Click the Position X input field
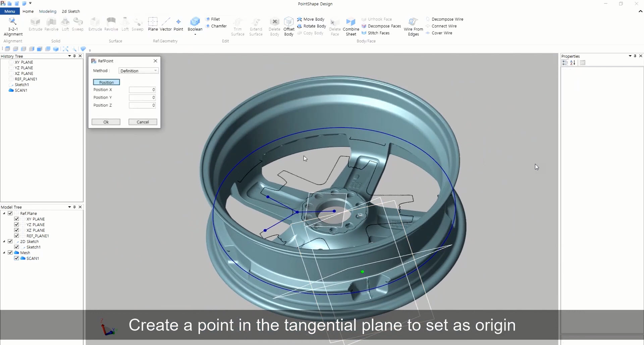 coord(142,89)
